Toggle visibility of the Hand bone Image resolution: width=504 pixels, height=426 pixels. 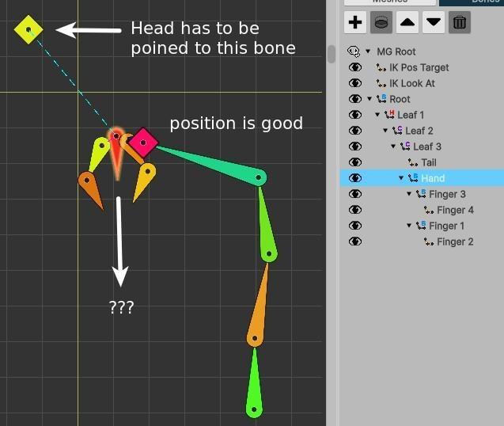354,178
